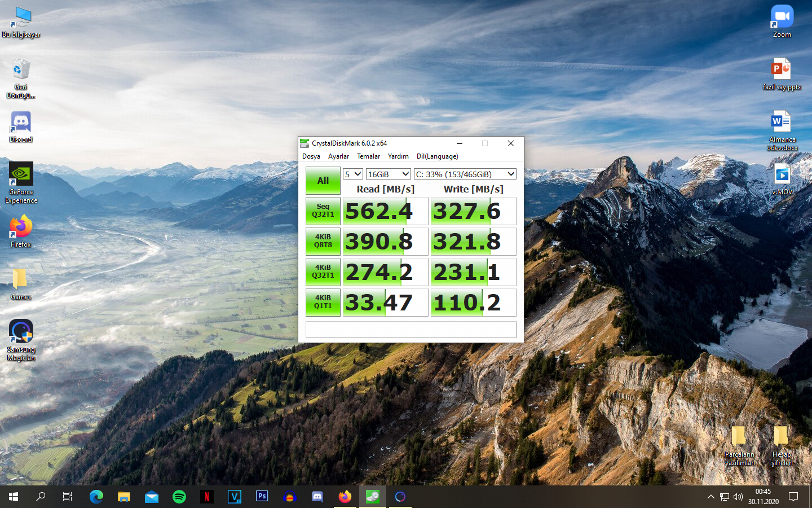Screen dimensions: 812x508
Task: Select the Discord desktop shortcut
Action: pyautogui.click(x=21, y=126)
